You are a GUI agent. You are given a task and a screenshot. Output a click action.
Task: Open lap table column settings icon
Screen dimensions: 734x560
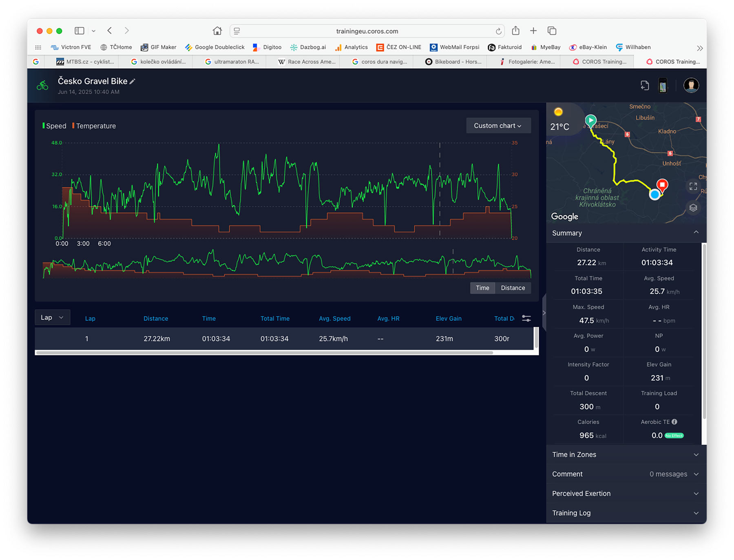[526, 318]
